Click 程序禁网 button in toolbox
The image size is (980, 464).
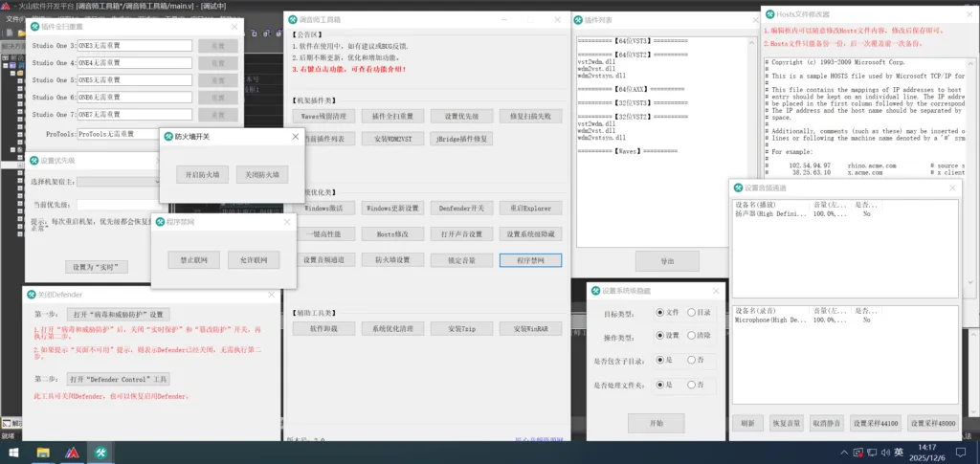(530, 260)
